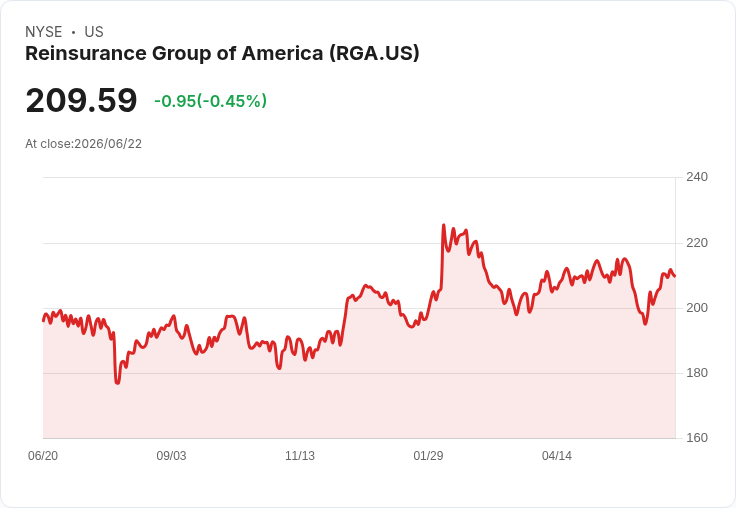
Task: Select the 01/29 date axis label
Action: 428,455
